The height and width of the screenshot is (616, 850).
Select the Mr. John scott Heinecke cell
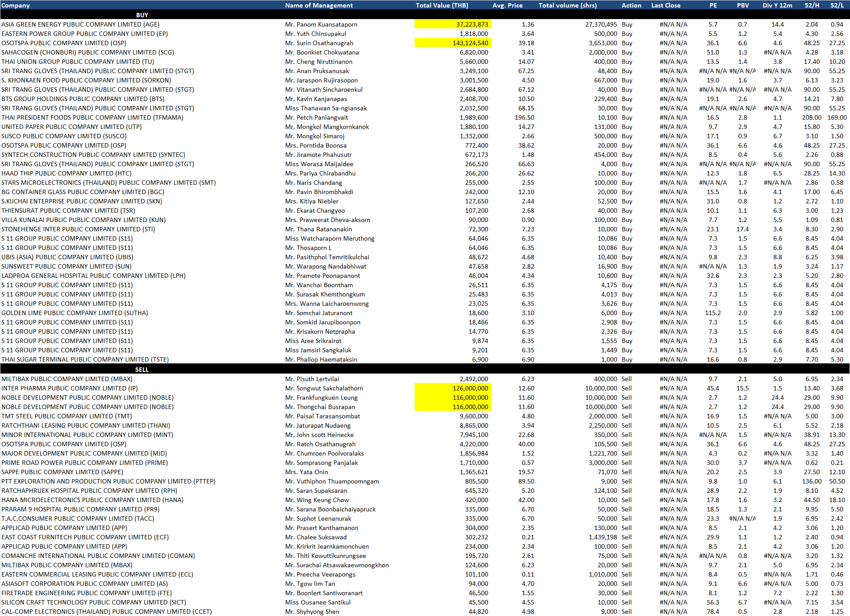tap(319, 435)
